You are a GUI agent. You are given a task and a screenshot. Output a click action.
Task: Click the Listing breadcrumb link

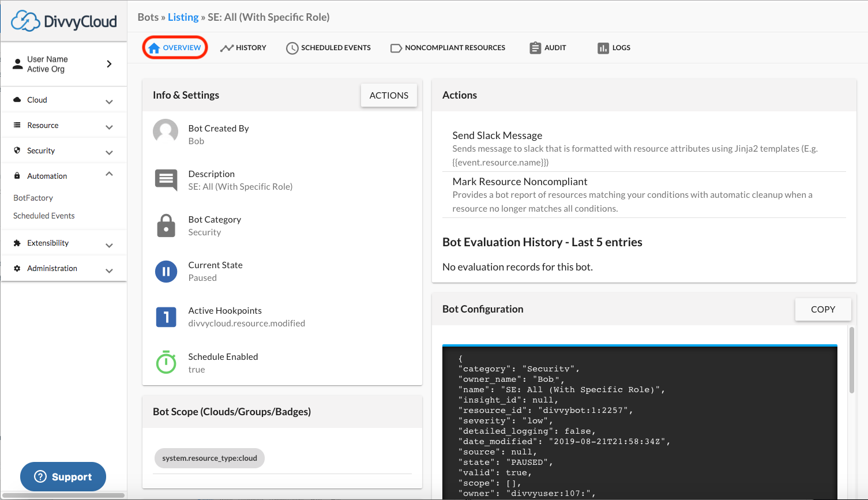[183, 17]
